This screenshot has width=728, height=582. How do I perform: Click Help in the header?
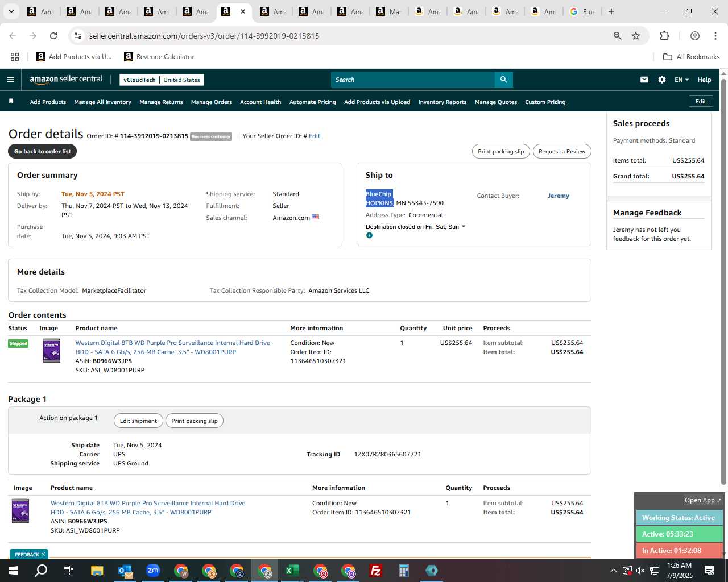pos(704,80)
